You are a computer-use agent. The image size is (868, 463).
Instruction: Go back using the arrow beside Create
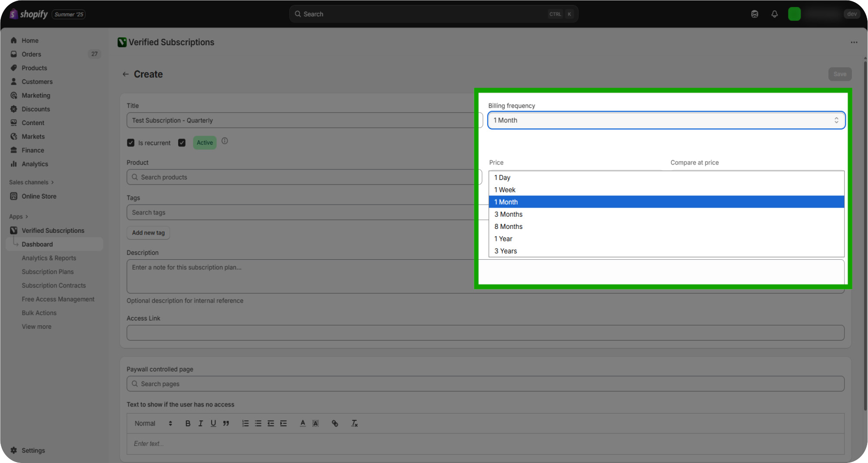(126, 74)
